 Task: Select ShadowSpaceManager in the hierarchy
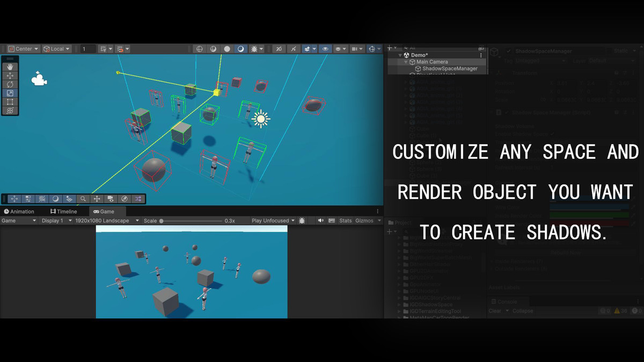[449, 69]
